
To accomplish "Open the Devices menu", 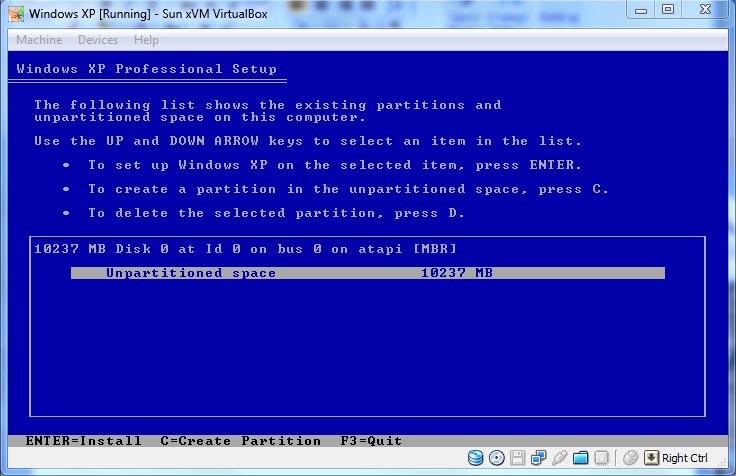I will (98, 40).
